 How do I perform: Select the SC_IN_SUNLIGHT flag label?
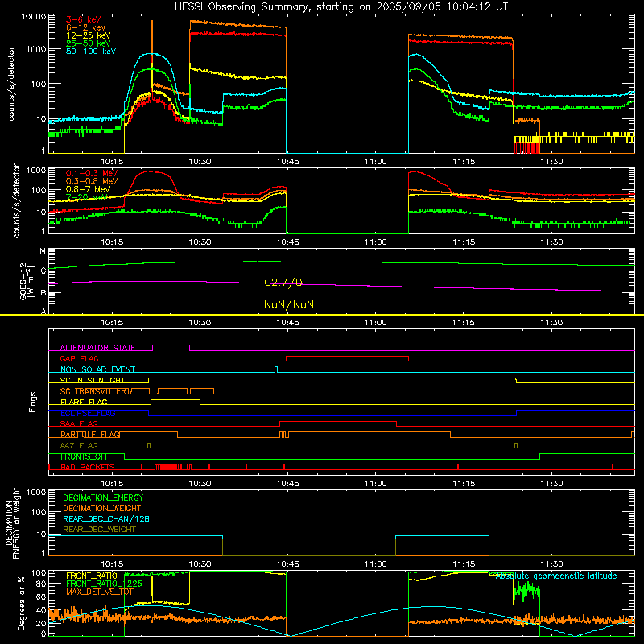[93, 380]
